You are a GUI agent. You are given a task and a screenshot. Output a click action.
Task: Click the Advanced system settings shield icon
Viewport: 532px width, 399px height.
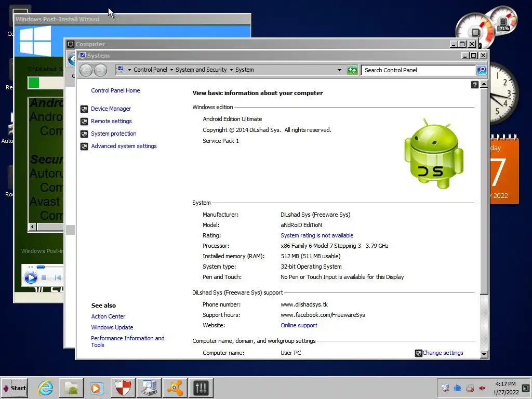(x=84, y=146)
